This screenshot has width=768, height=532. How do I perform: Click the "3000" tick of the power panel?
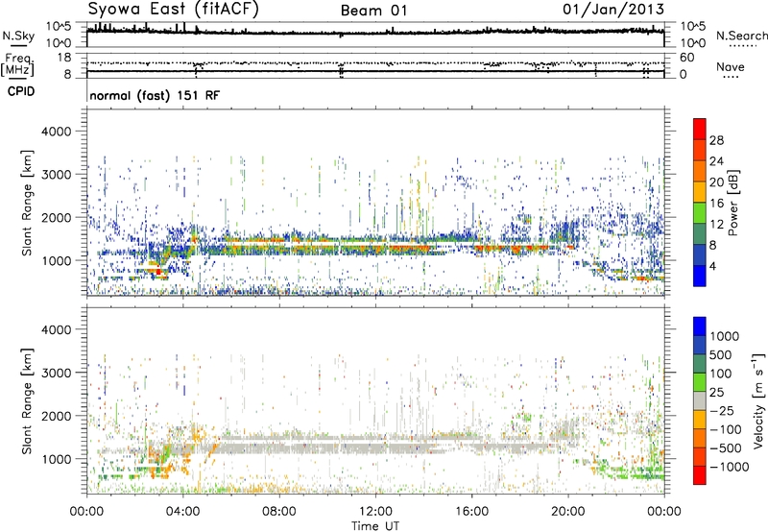(x=57, y=175)
